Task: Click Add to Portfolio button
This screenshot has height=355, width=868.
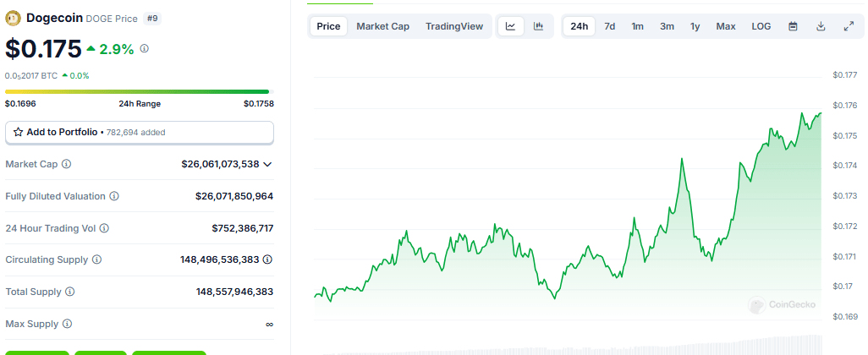Action: (140, 132)
